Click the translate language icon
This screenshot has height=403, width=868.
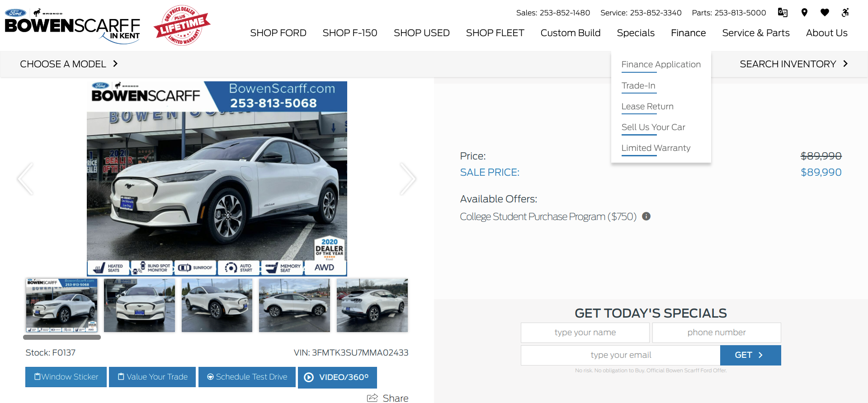pos(783,13)
